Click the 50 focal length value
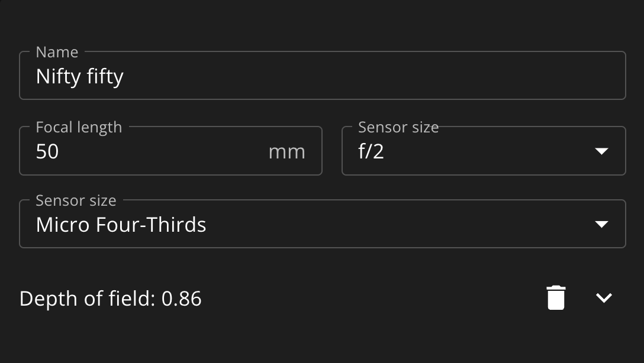 [47, 152]
